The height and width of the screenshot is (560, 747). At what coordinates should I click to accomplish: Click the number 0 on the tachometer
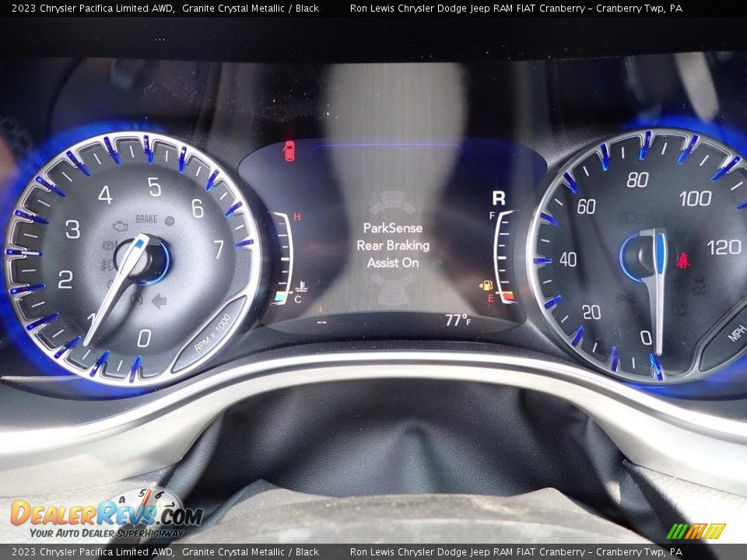pyautogui.click(x=144, y=338)
